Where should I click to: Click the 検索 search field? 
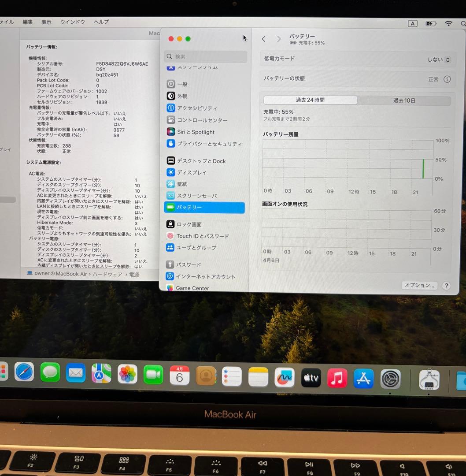point(205,56)
